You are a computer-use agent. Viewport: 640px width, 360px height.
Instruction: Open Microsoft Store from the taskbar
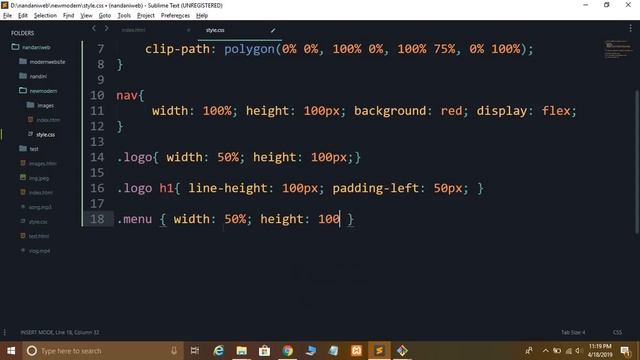[264, 351]
